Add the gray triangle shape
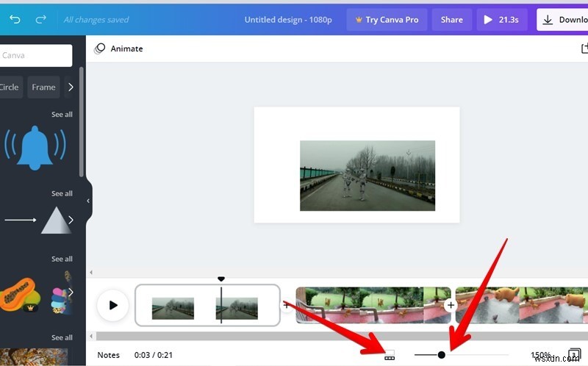This screenshot has height=366, width=588. click(x=56, y=220)
